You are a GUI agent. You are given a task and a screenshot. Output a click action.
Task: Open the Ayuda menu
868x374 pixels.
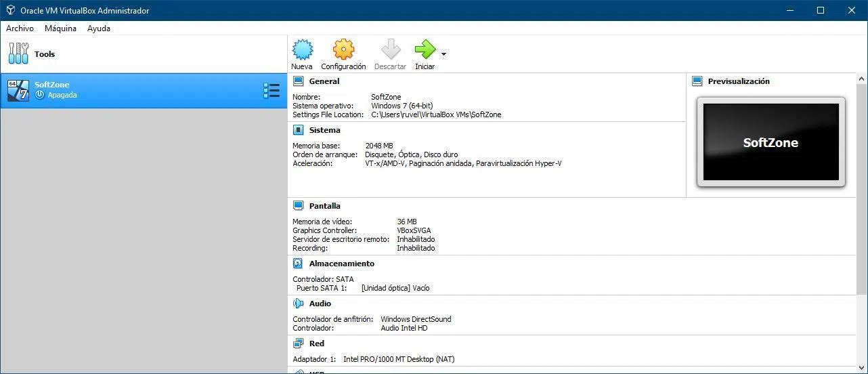pyautogui.click(x=99, y=28)
